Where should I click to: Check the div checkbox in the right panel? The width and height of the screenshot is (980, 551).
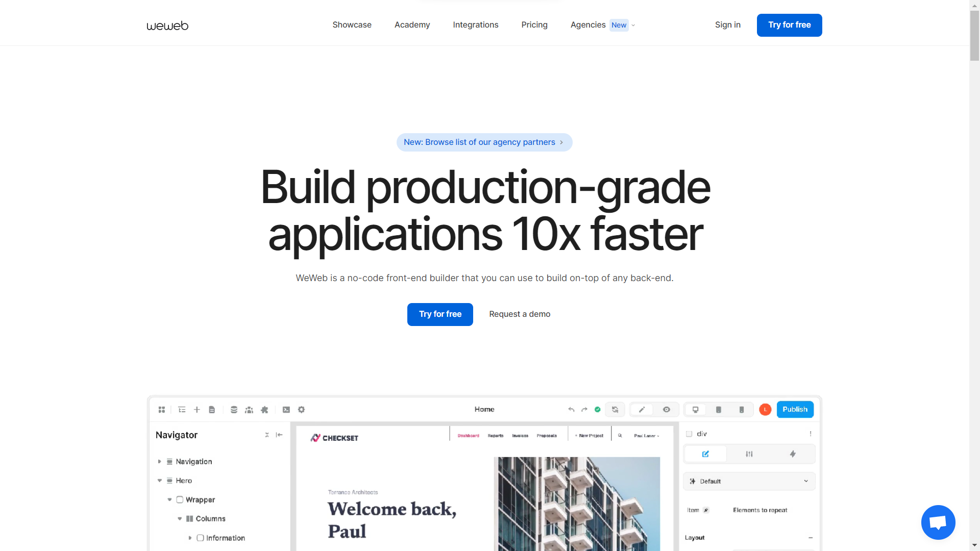pos(689,434)
